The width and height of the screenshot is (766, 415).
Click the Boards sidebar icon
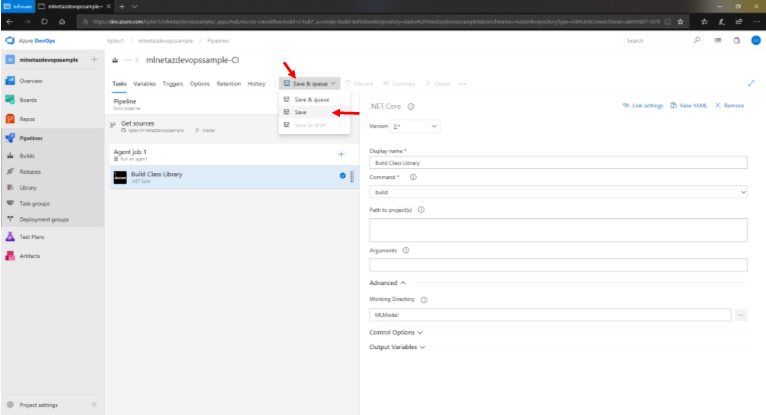(x=9, y=99)
